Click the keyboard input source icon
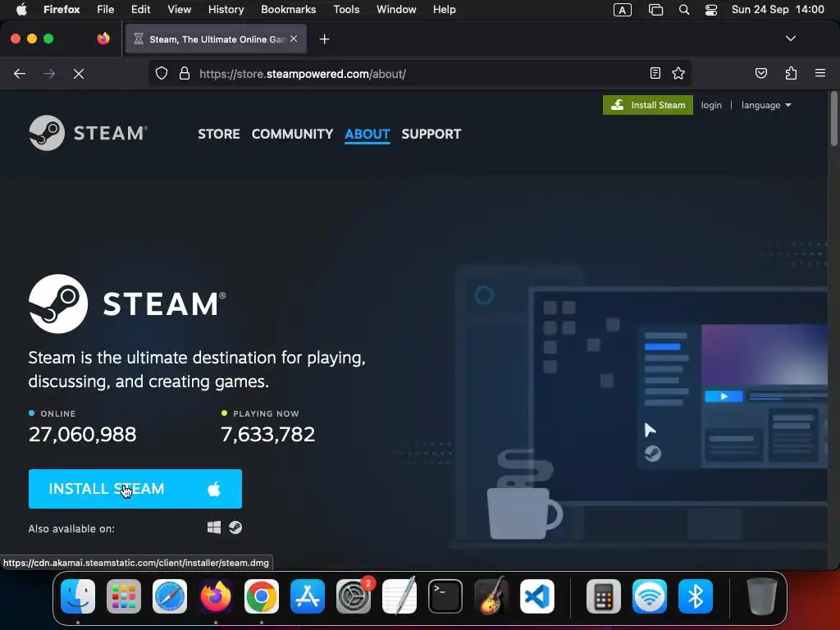The height and width of the screenshot is (630, 840). 622,10
